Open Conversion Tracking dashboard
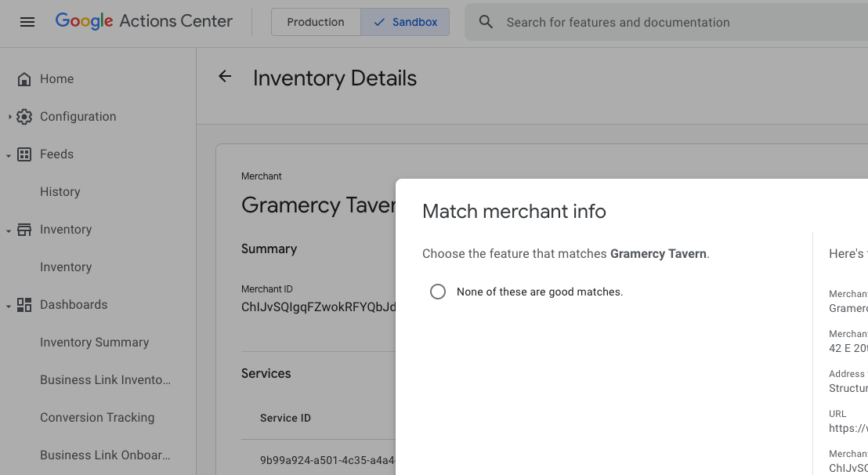The image size is (868, 475). tap(97, 418)
